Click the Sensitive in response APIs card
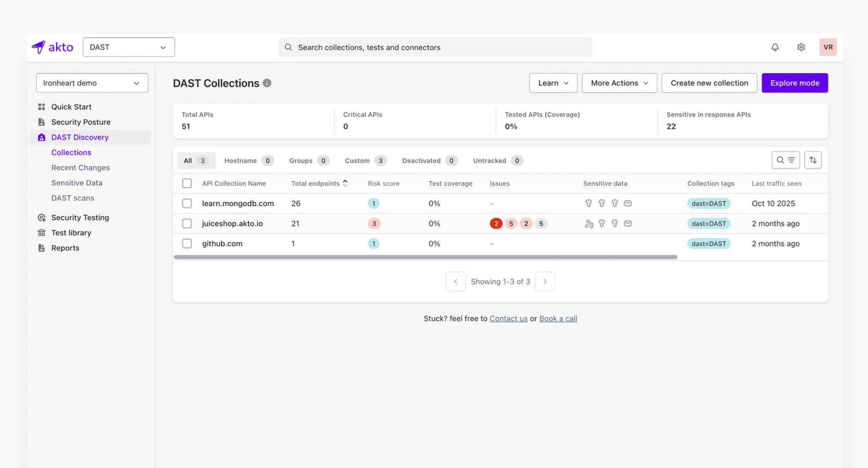Viewport: 868px width, 468px height. click(743, 121)
